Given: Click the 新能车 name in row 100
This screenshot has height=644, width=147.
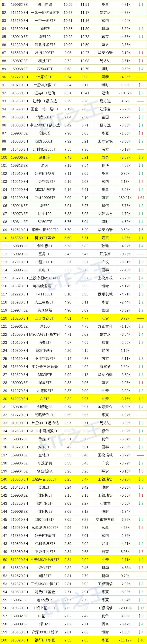Looking at the screenshot, I should pyautogui.click(x=45, y=157).
